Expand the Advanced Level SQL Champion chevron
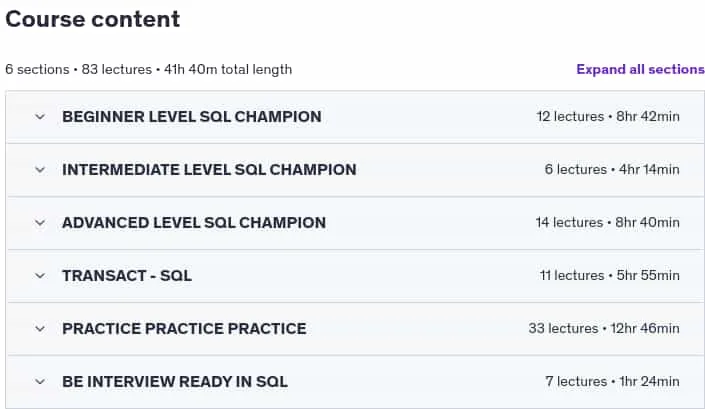 [x=40, y=223]
